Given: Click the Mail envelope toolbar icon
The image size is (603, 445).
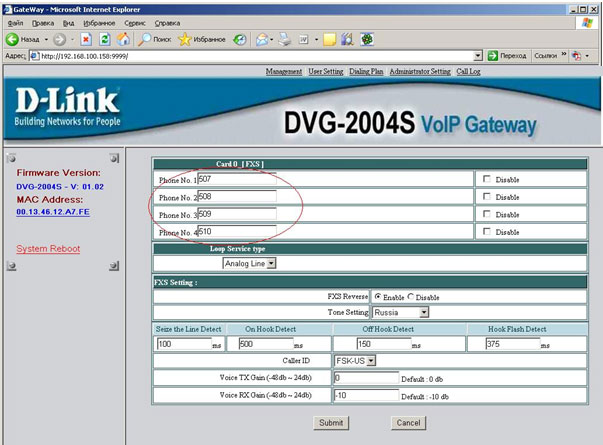Looking at the screenshot, I should [x=262, y=40].
